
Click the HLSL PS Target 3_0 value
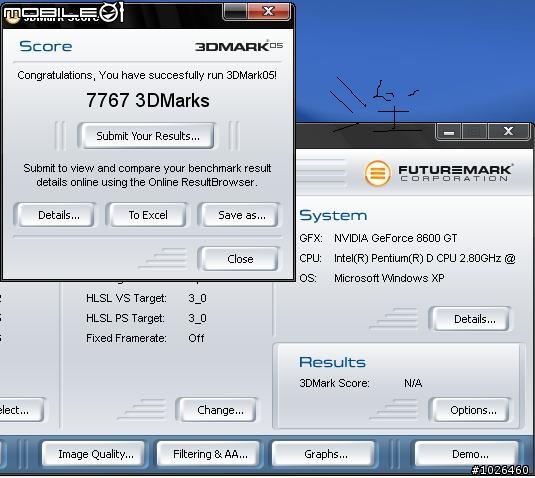click(197, 318)
